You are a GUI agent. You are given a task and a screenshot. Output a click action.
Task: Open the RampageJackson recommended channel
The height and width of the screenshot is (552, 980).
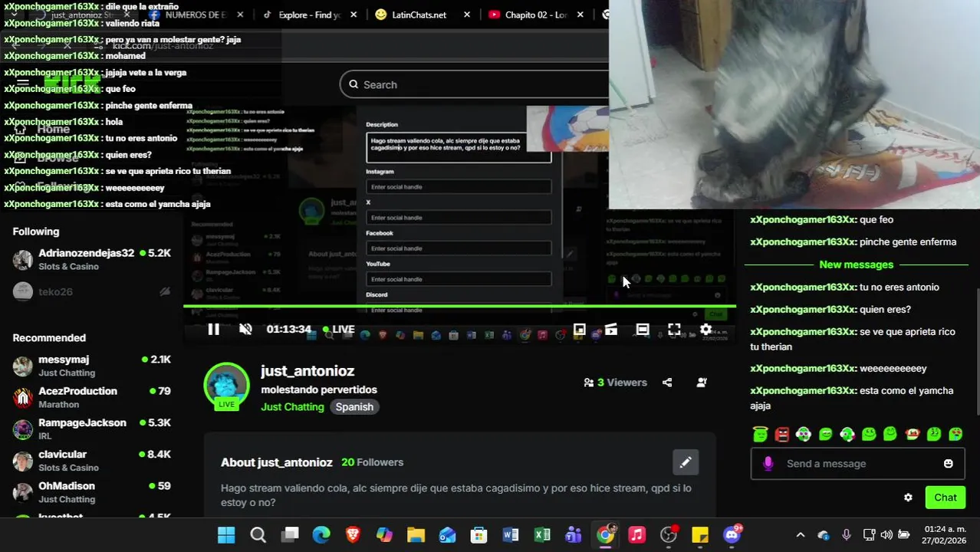(x=92, y=429)
